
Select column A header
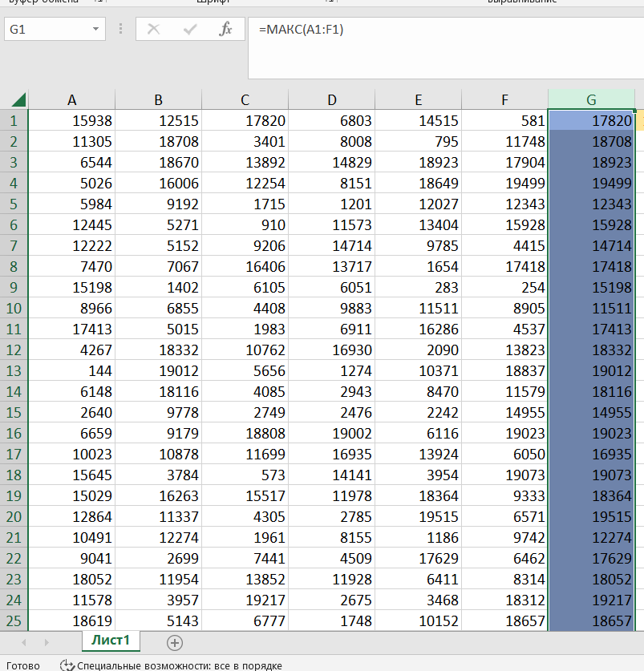(72, 100)
